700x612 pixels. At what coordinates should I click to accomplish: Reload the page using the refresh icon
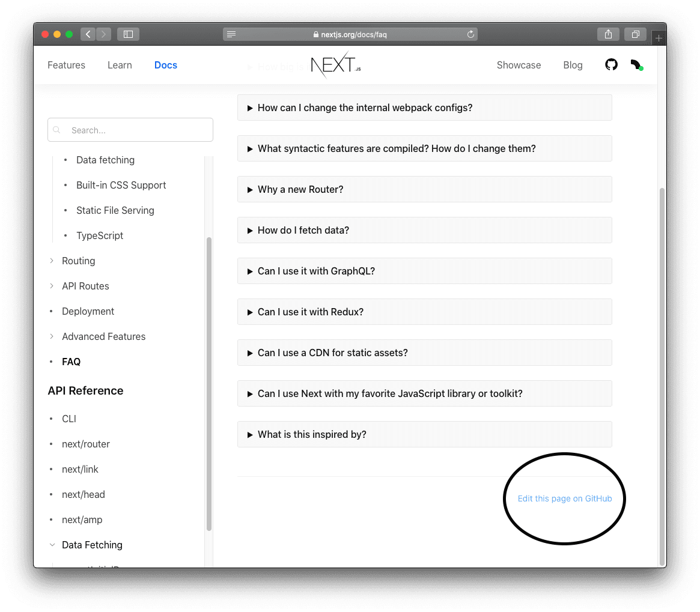470,34
